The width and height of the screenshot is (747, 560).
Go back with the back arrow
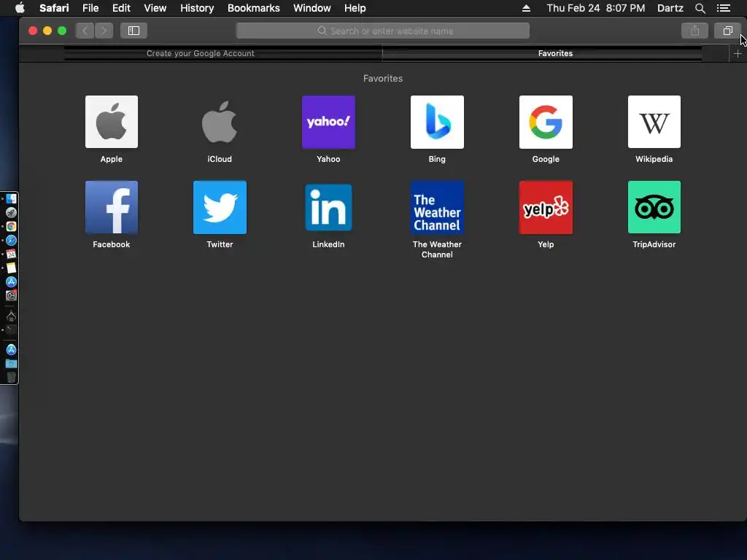[x=85, y=31]
